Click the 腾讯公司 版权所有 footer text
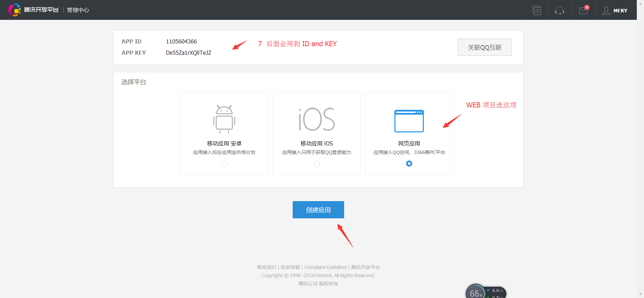 (x=318, y=284)
